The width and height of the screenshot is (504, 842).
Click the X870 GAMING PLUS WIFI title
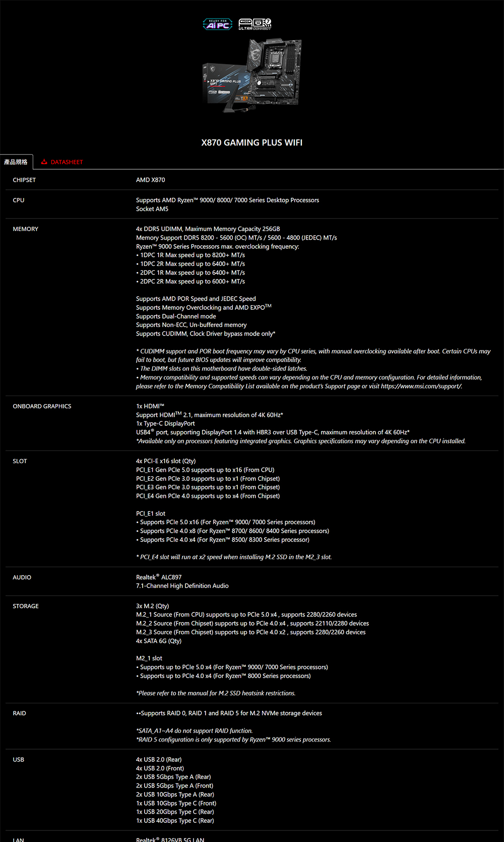[252, 143]
